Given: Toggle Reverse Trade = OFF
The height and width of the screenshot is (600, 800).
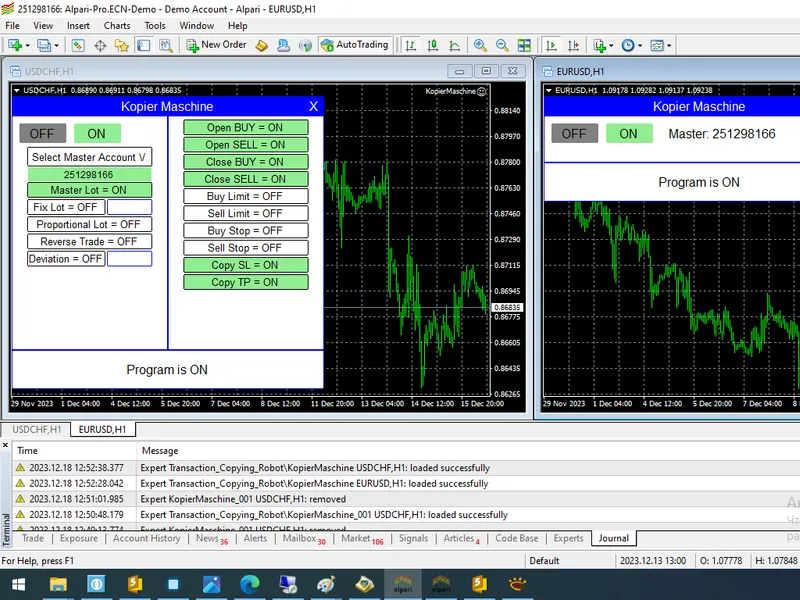Looking at the screenshot, I should (x=89, y=242).
